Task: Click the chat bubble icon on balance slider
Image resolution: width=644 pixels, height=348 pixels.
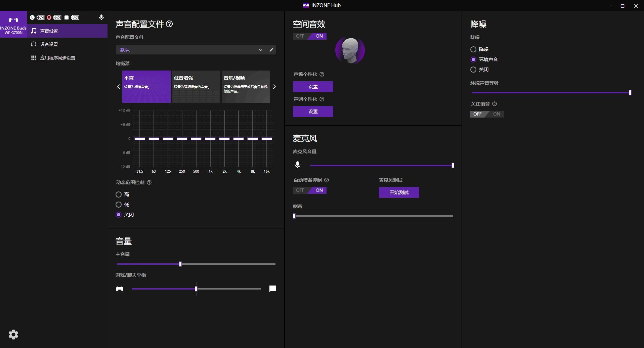Action: [273, 289]
